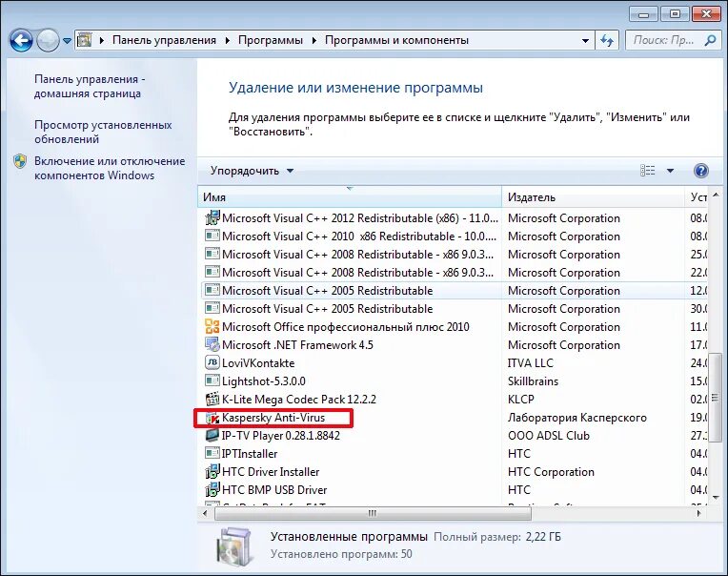
Task: Select 'Lightshot-5.3.0.0' row text
Action: [x=264, y=381]
